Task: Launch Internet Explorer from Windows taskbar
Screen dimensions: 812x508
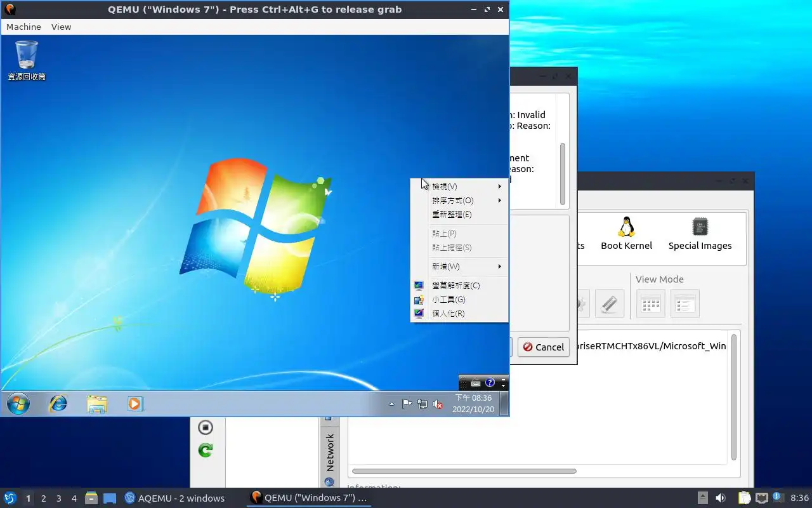Action: 58,404
